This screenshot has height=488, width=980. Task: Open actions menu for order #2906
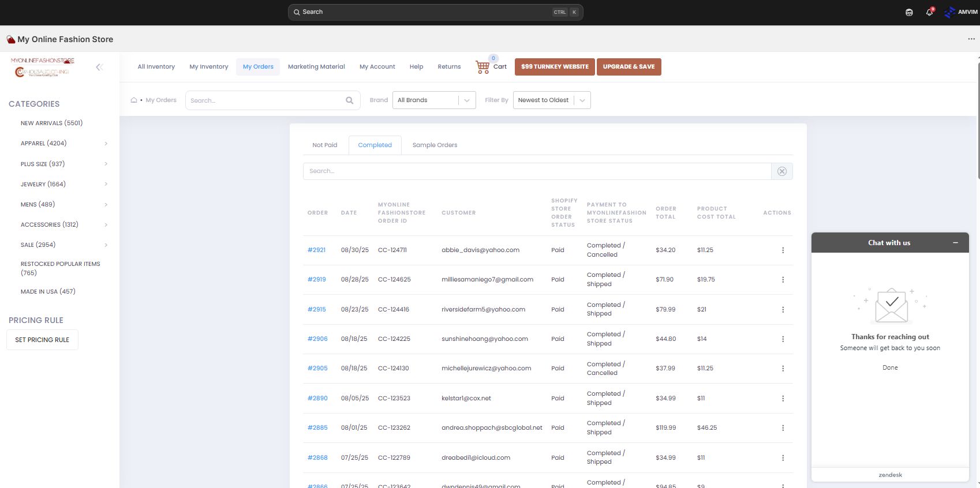click(x=783, y=339)
